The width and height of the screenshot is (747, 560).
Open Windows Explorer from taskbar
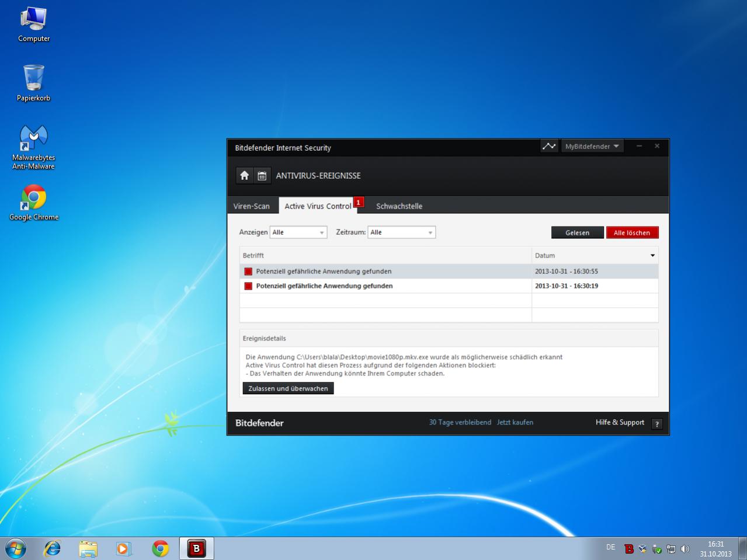[88, 549]
